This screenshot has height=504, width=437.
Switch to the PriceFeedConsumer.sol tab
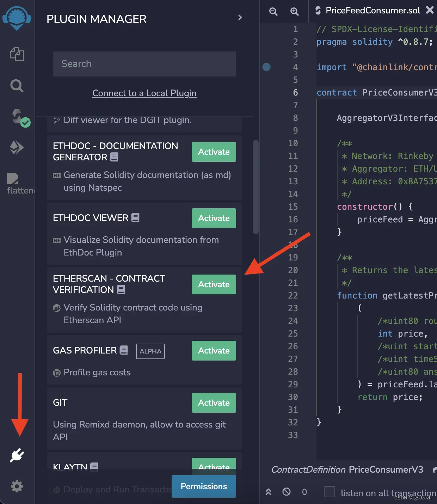tap(373, 10)
